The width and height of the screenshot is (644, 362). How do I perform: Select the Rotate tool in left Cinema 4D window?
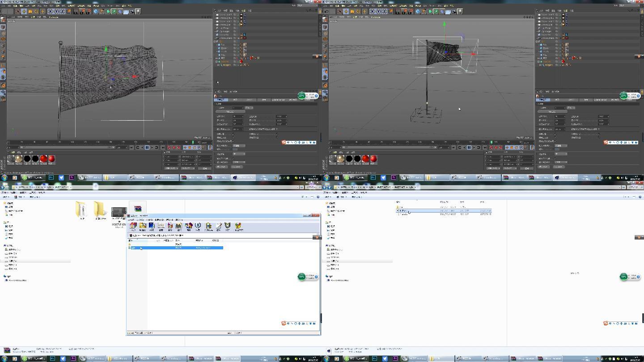[x=36, y=11]
